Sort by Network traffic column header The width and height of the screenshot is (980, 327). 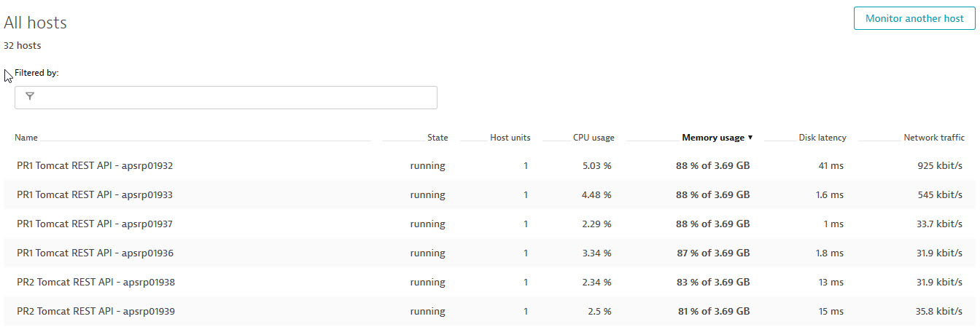(x=933, y=138)
